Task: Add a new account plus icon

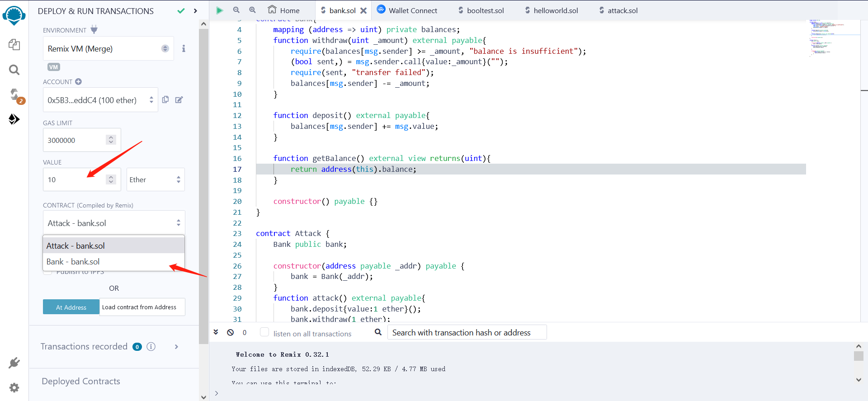Action: pos(78,81)
